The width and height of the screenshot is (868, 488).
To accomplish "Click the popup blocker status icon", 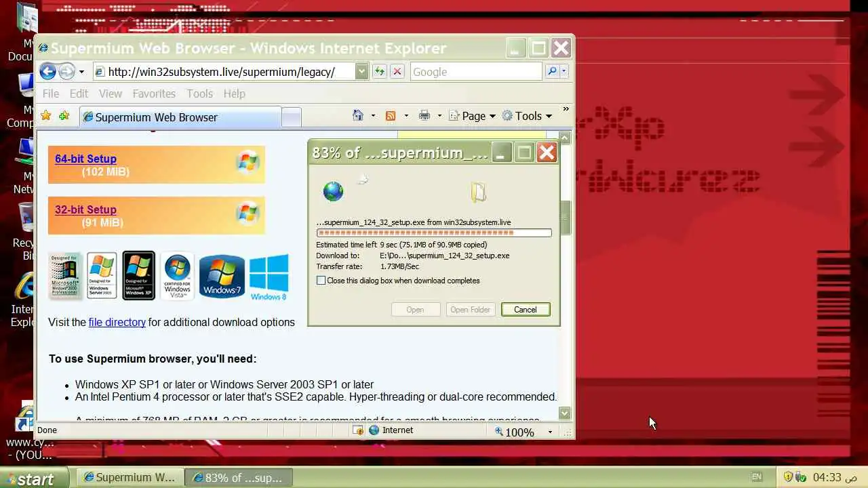I will click(358, 430).
